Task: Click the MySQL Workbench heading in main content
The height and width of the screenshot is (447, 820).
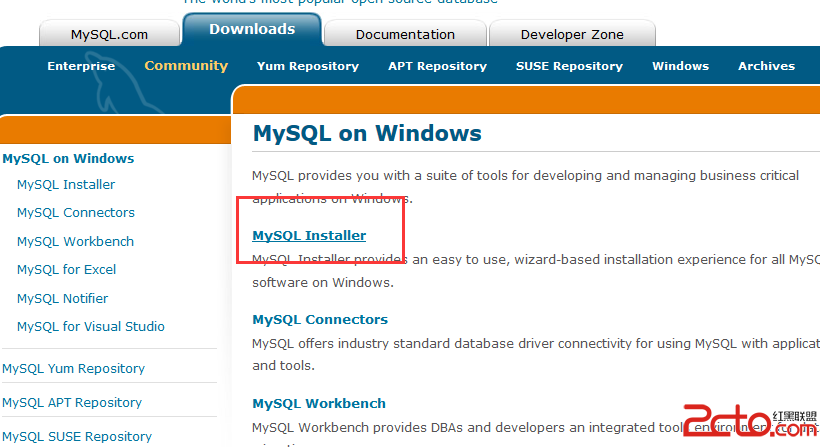Action: point(319,404)
